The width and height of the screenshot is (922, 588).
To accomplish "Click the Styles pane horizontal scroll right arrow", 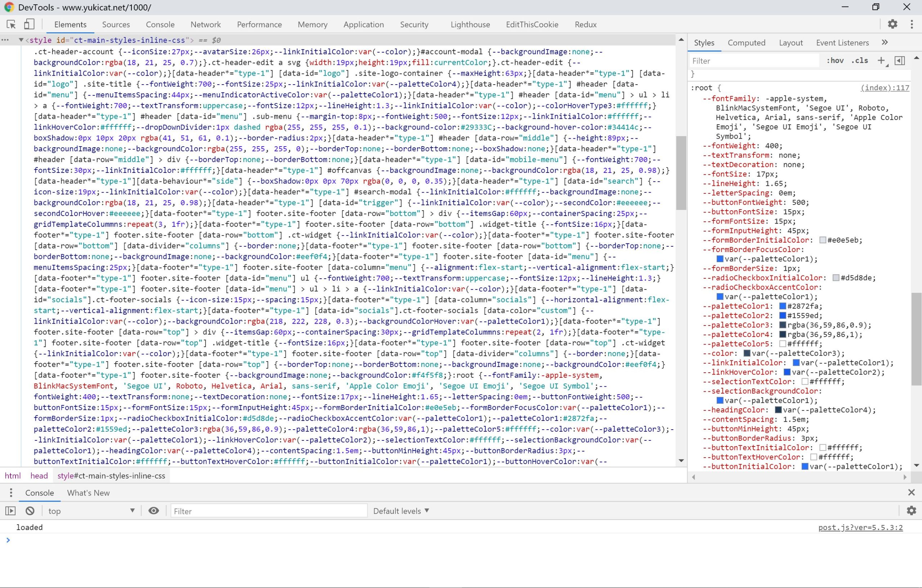I will (x=905, y=477).
